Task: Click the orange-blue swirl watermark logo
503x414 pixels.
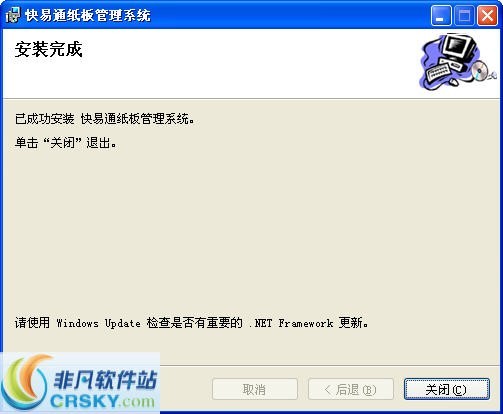Action: point(28,382)
